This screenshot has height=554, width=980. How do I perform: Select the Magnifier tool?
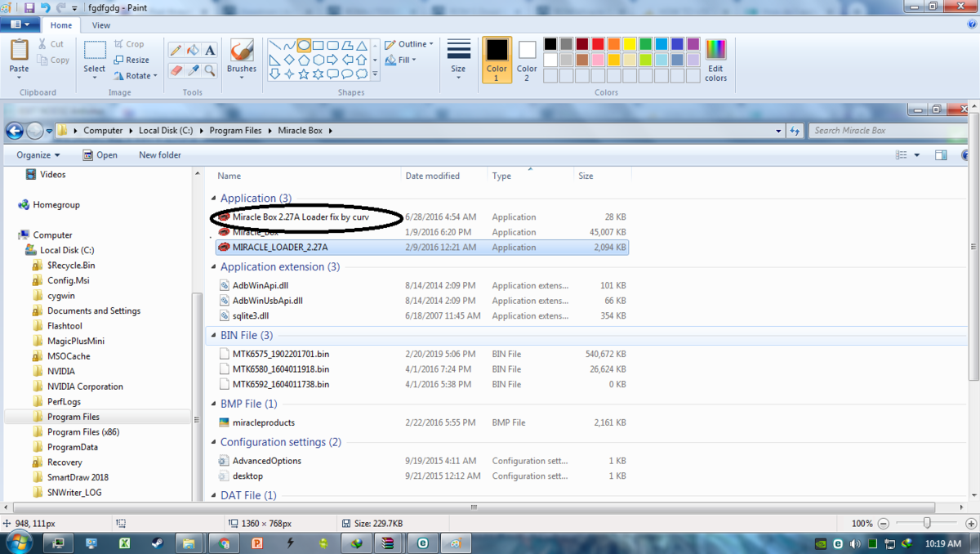click(x=210, y=71)
